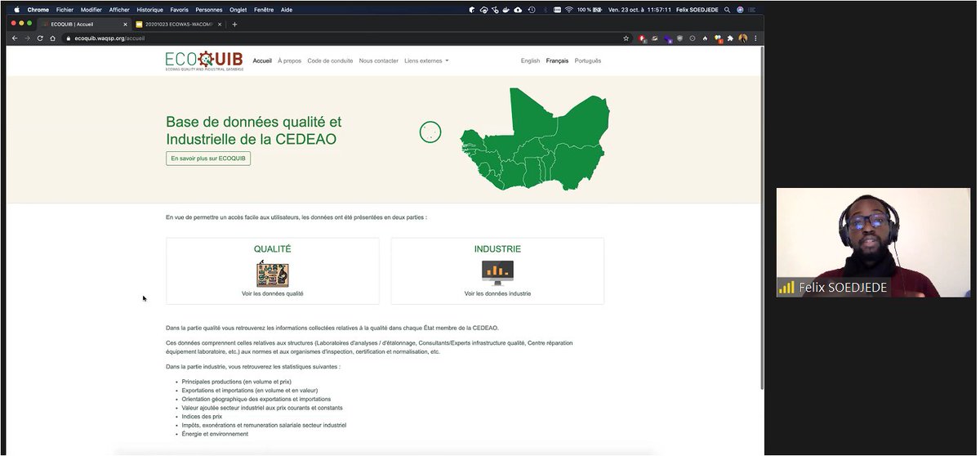Go to the Accueil nav link
This screenshot has height=456, width=980.
pos(262,60)
